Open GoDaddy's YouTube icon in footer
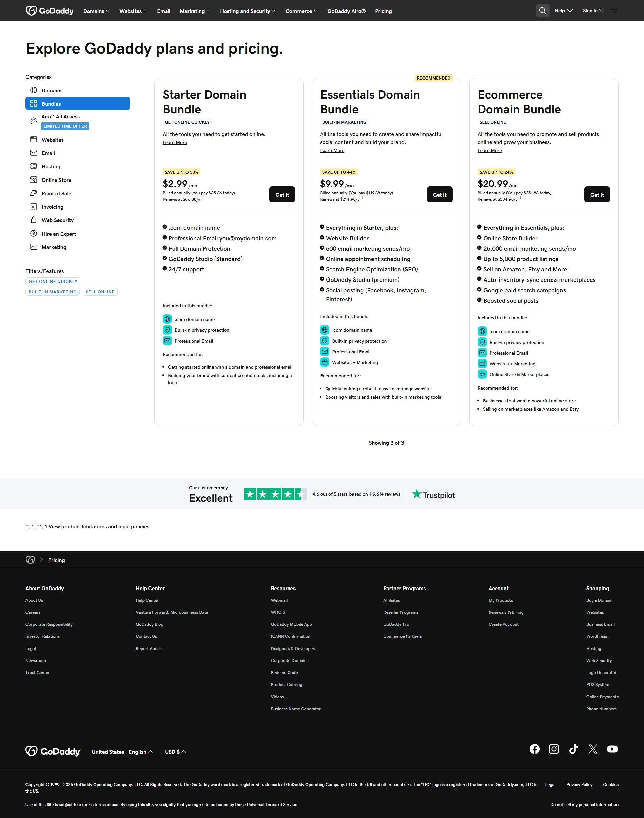Viewport: 644px width, 818px height. pyautogui.click(x=612, y=749)
